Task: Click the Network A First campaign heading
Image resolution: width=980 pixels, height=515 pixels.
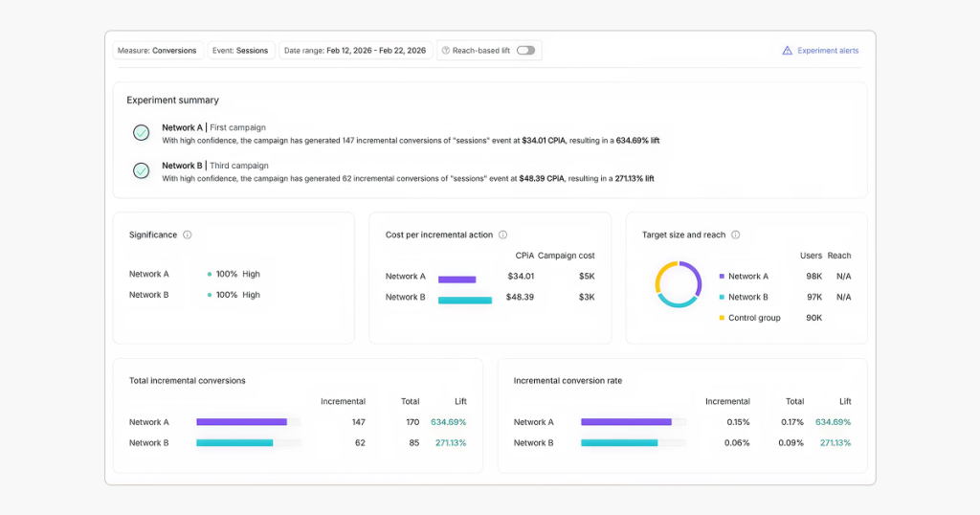Action: (x=213, y=127)
